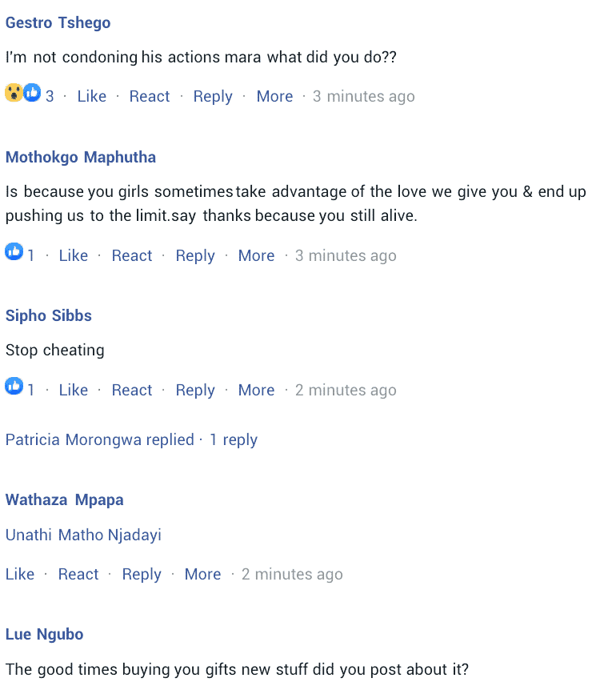Like Gestro Tshego's comment
Viewport: 616px width, 690px height.
pyautogui.click(x=91, y=96)
